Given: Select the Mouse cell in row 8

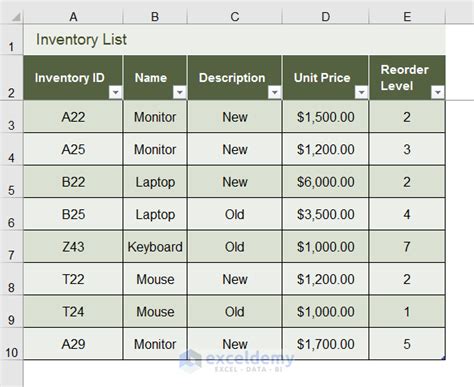Looking at the screenshot, I should 155,279.
